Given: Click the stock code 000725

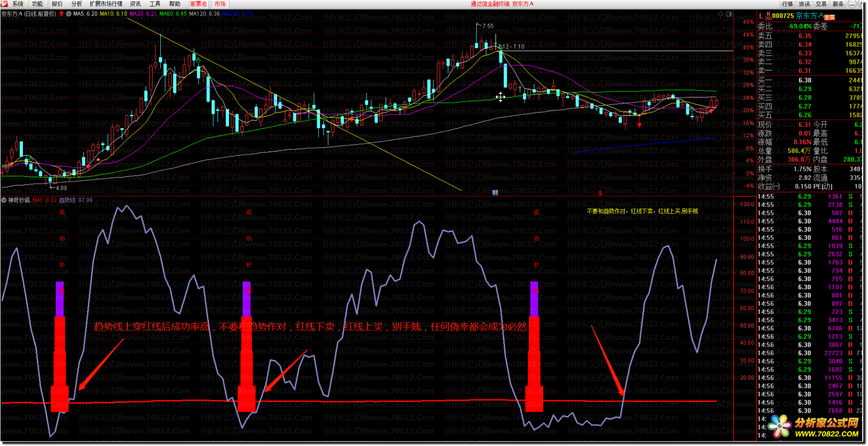Looking at the screenshot, I should tap(783, 16).
